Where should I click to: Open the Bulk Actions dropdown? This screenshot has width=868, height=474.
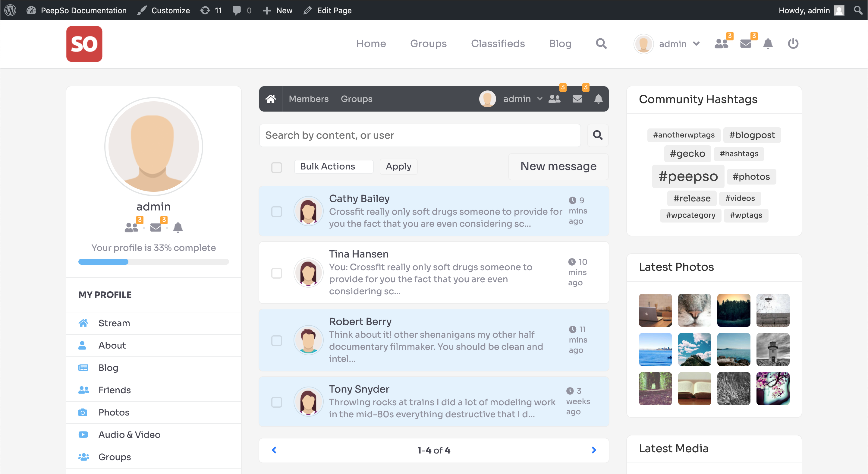pyautogui.click(x=334, y=166)
